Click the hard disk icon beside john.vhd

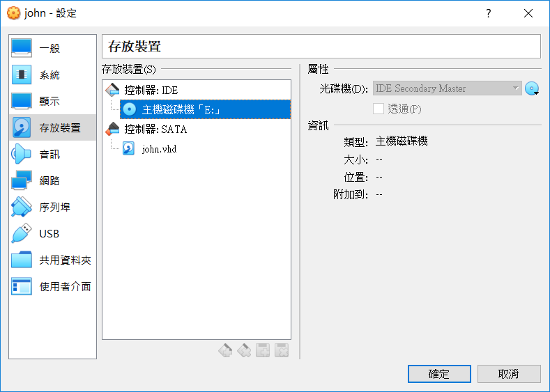coord(128,148)
